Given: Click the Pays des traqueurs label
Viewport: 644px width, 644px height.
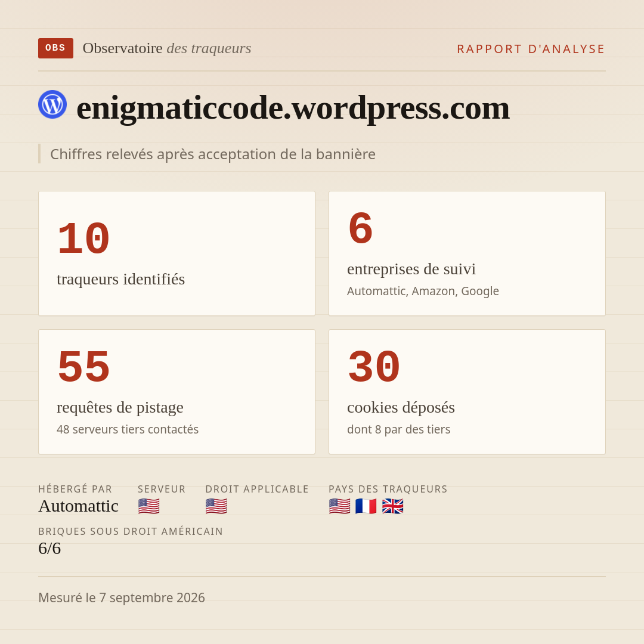Looking at the screenshot, I should coord(388,489).
